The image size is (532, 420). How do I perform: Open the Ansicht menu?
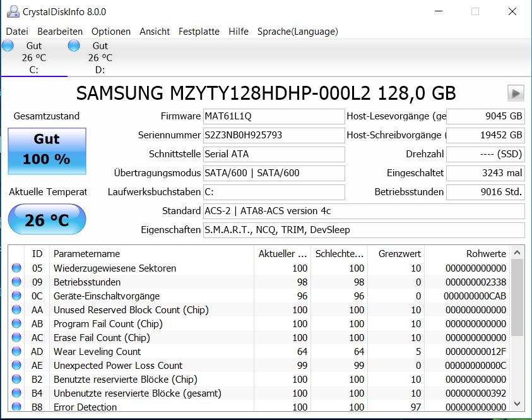pyautogui.click(x=154, y=31)
